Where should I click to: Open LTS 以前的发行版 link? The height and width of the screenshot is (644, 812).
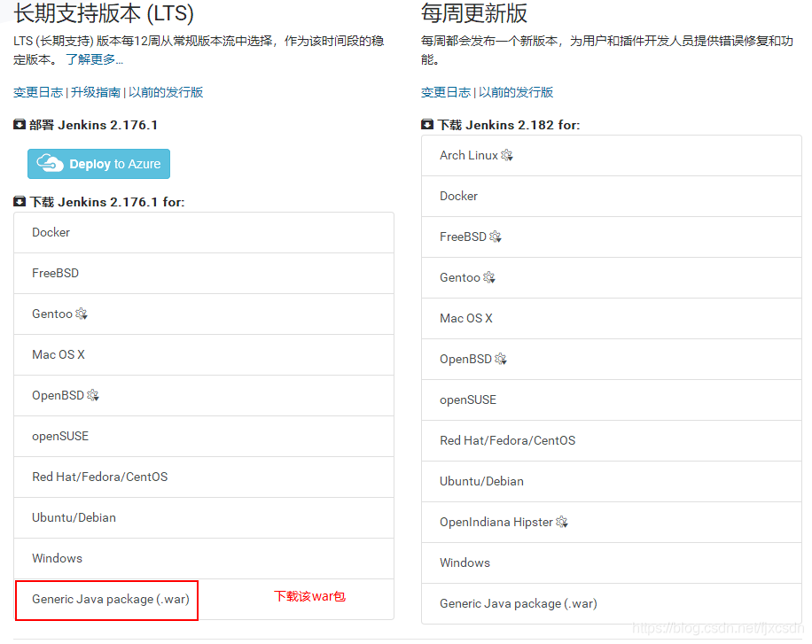[166, 93]
